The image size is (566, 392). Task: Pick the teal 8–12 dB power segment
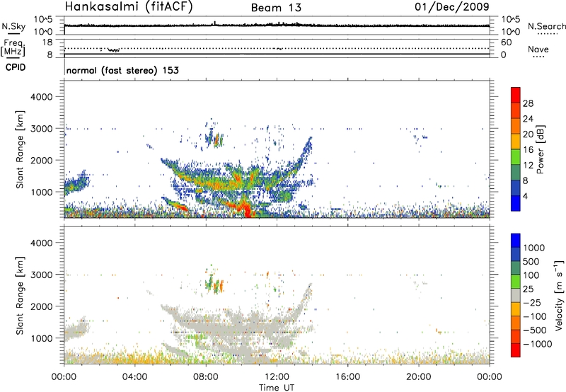pos(516,173)
